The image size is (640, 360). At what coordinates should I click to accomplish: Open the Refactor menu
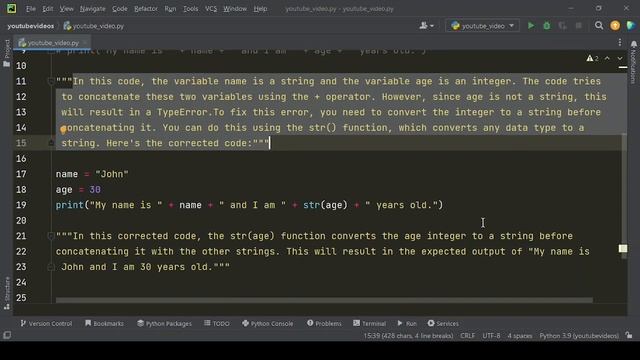146,9
